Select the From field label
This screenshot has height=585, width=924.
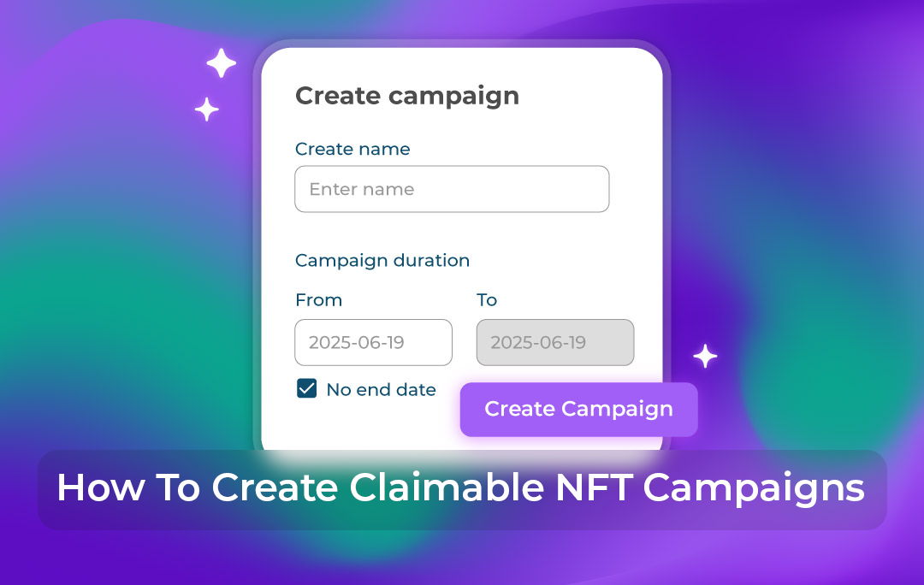(x=319, y=300)
